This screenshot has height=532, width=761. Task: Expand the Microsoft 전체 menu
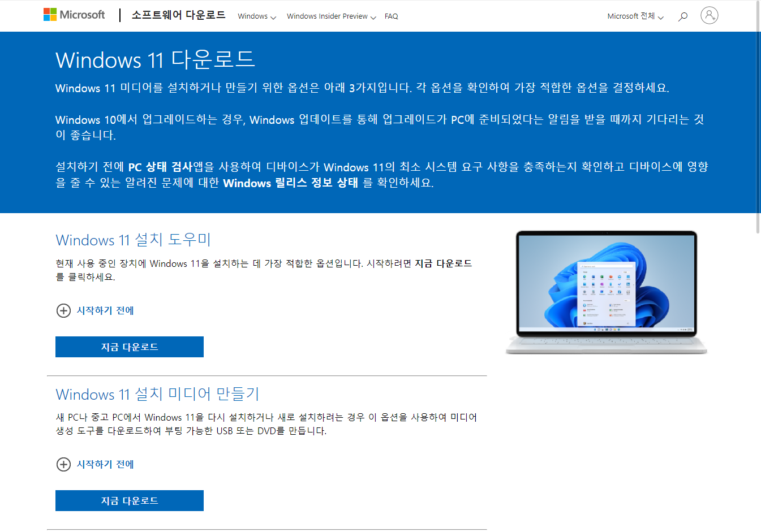click(x=635, y=16)
